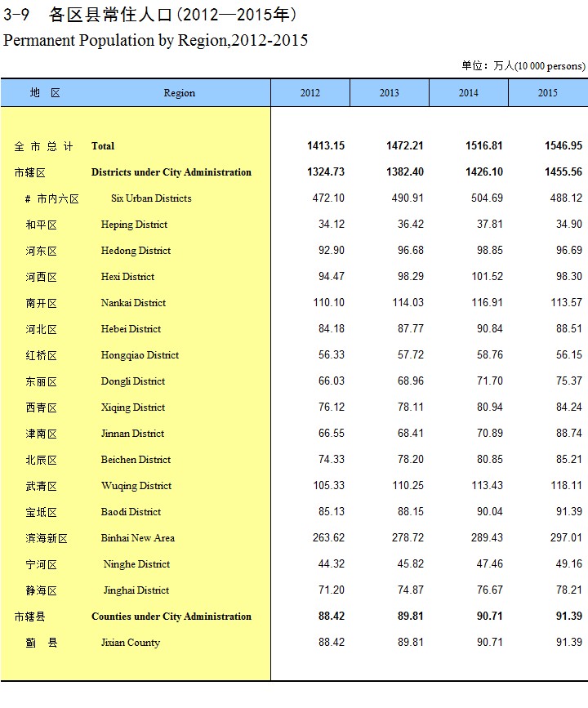This screenshot has width=588, height=708.
Task: Click Beichen District label
Action: [x=136, y=460]
